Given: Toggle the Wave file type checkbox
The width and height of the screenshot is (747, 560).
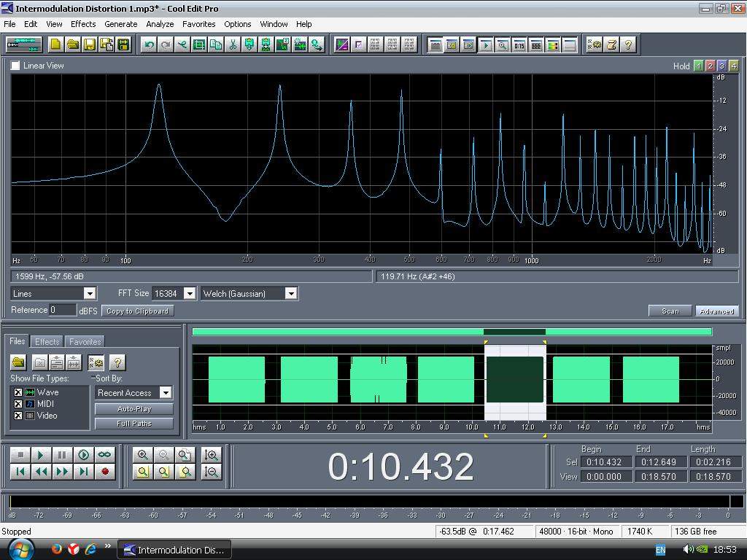Looking at the screenshot, I should click(x=18, y=392).
